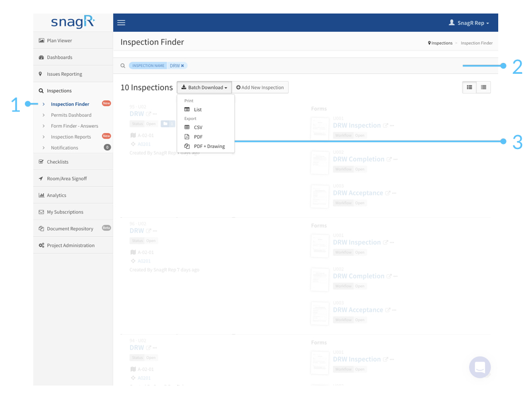
Task: Click the Inspections magnifier icon
Action: [x=41, y=90]
